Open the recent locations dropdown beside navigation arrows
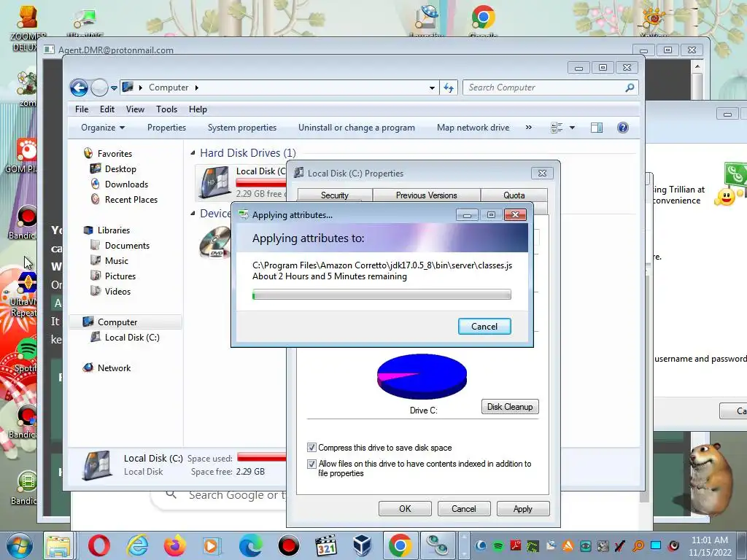This screenshot has width=747, height=560. point(114,88)
